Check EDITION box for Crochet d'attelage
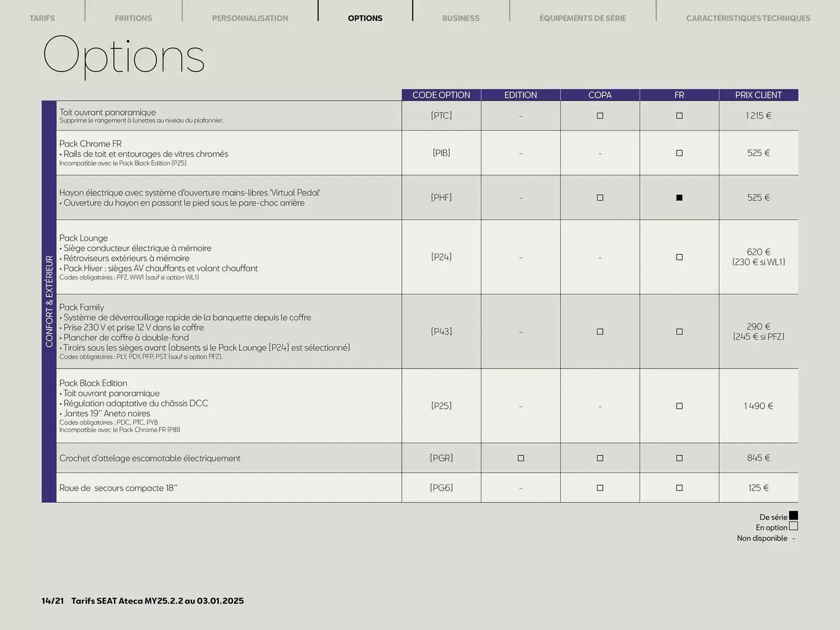840x630 pixels. pyautogui.click(x=521, y=458)
